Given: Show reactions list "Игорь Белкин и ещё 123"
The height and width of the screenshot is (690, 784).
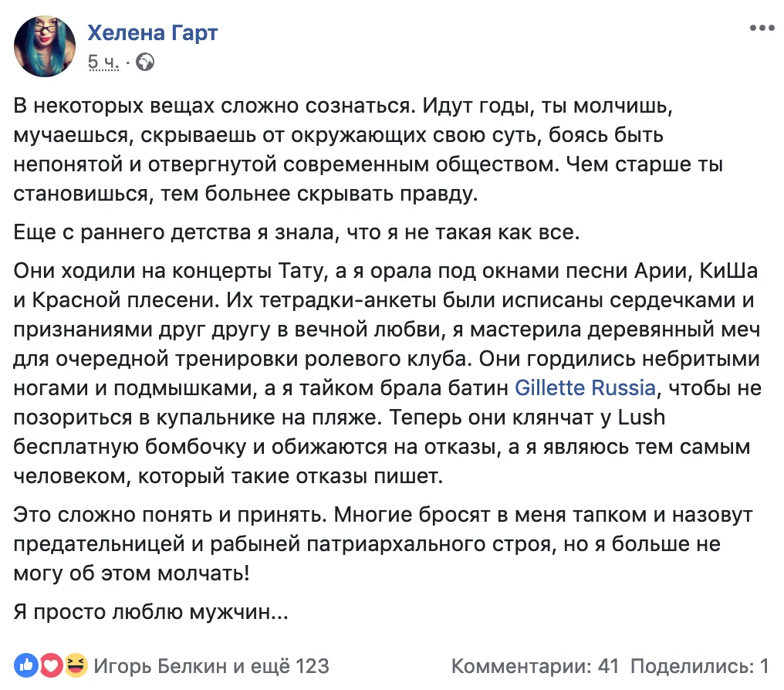Looking at the screenshot, I should click(x=211, y=665).
